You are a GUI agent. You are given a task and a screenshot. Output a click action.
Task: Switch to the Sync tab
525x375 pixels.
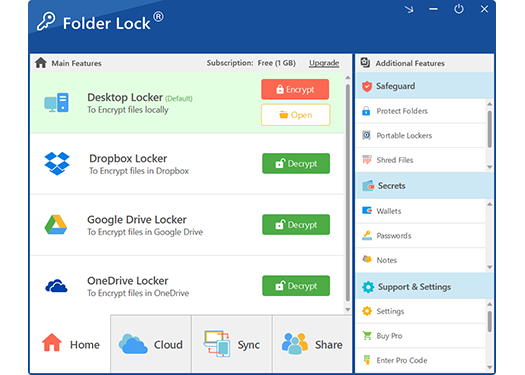point(232,344)
